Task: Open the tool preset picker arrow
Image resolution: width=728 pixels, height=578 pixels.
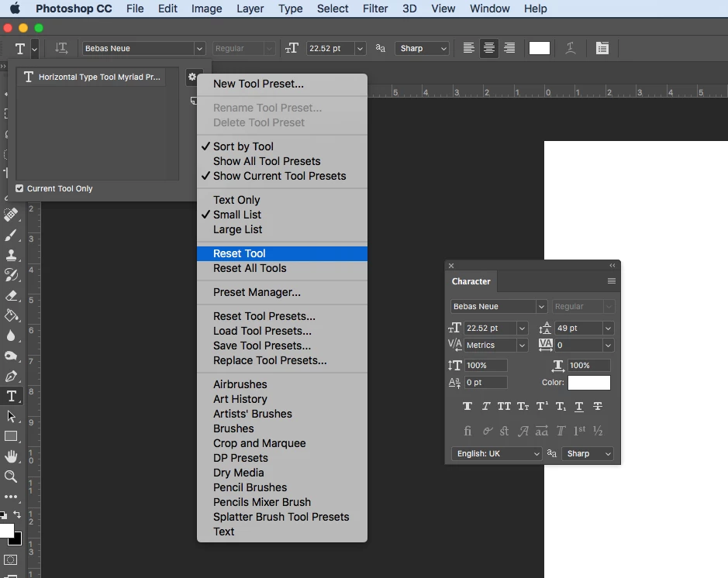Action: click(x=34, y=48)
